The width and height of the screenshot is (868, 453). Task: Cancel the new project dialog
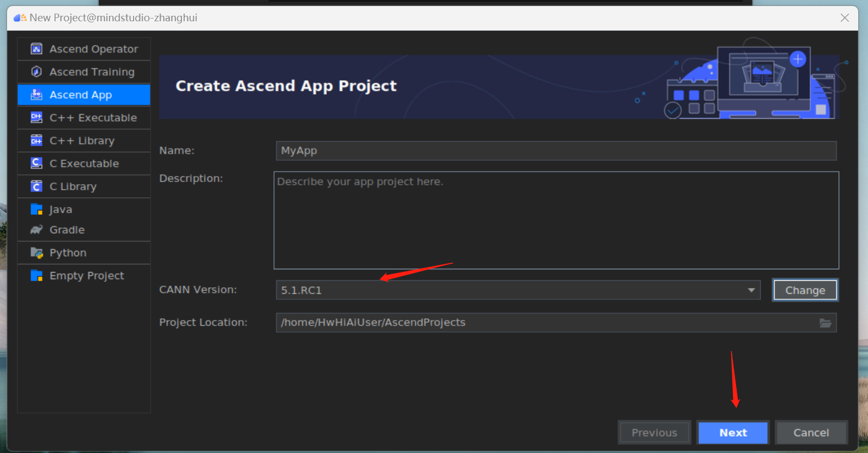click(811, 433)
